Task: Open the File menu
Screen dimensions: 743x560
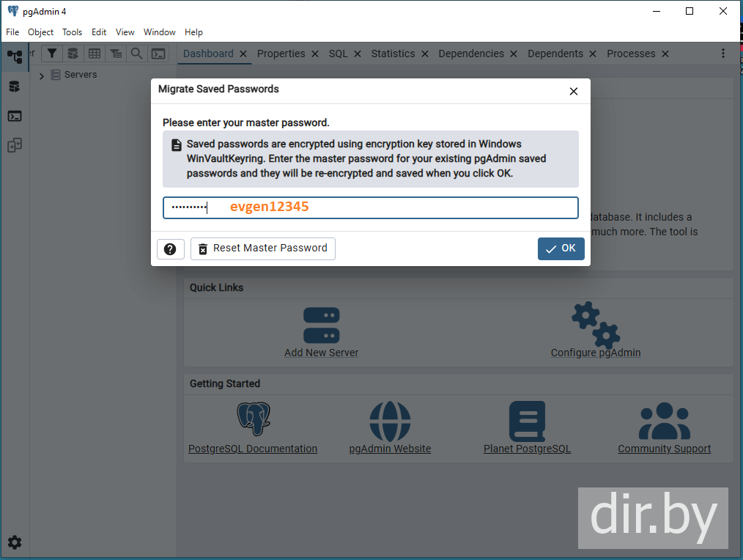Action: pos(12,32)
